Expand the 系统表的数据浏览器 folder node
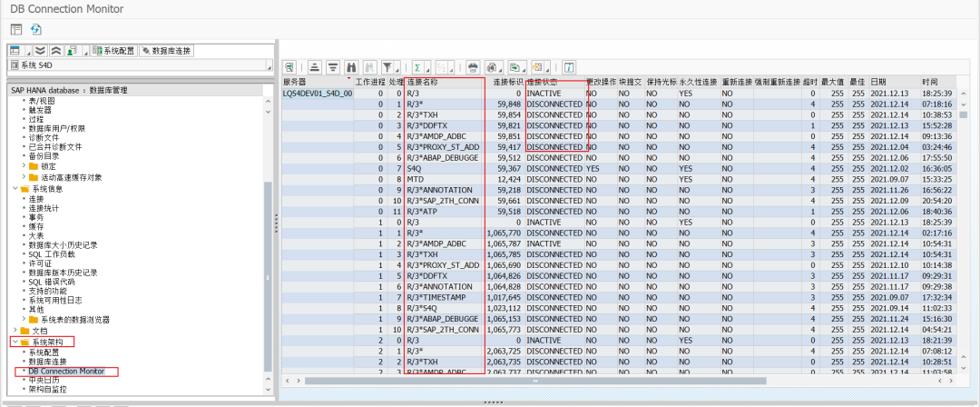The image size is (980, 407). click(24, 320)
